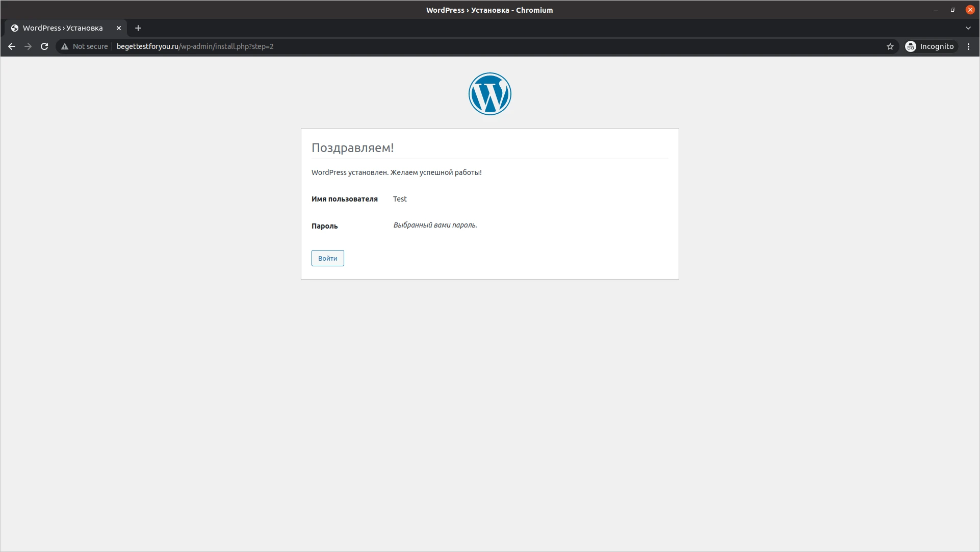
Task: Go back to previous page
Action: pos(12,46)
